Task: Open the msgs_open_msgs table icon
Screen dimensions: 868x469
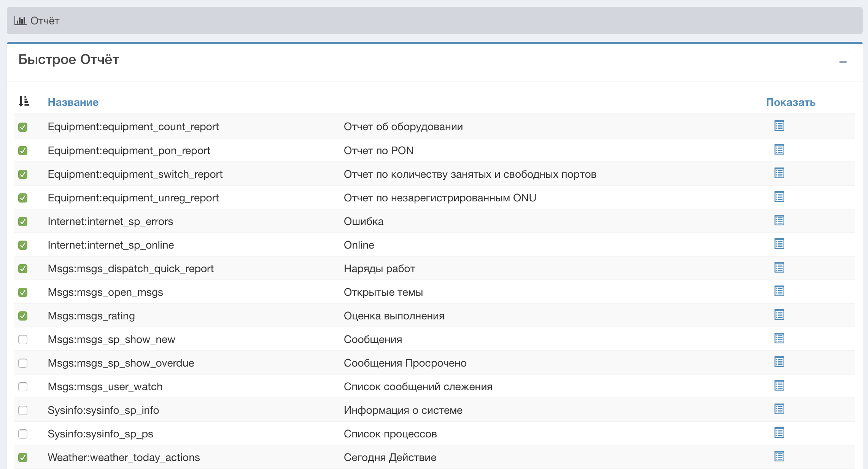Action: pyautogui.click(x=779, y=291)
